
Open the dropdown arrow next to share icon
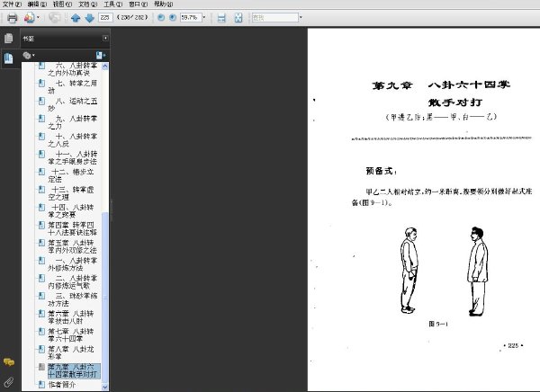click(x=38, y=17)
